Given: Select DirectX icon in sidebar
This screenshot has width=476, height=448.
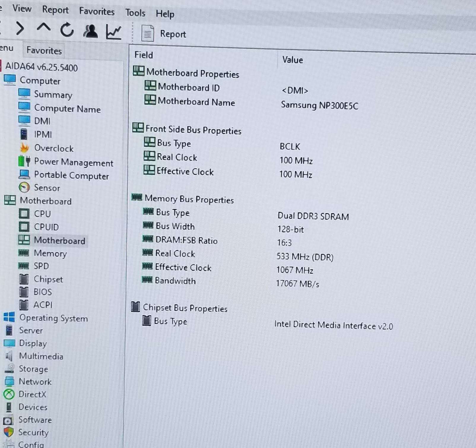Looking at the screenshot, I should point(9,394).
